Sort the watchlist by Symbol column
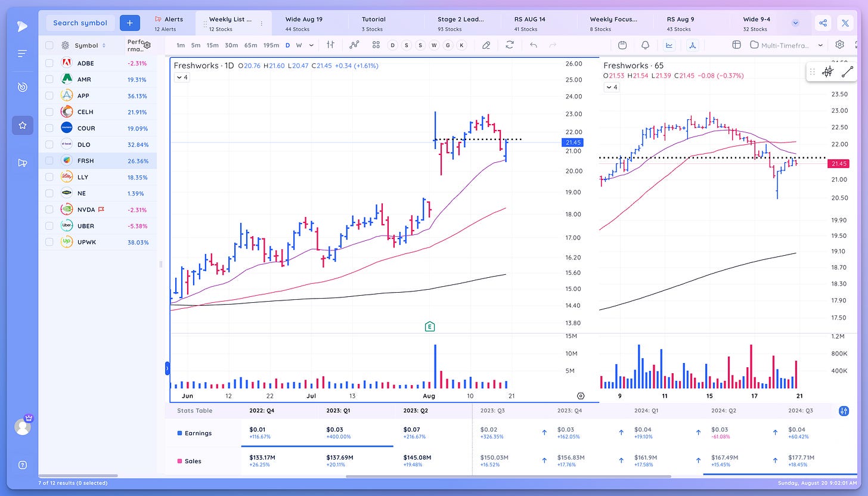Viewport: 868px width, 496px height. coord(90,45)
